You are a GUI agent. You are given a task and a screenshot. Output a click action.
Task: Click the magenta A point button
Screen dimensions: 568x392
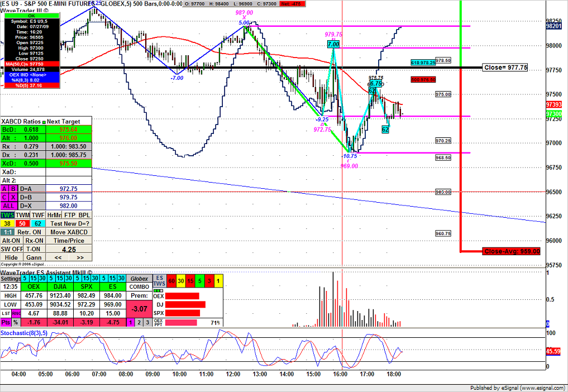point(4,189)
